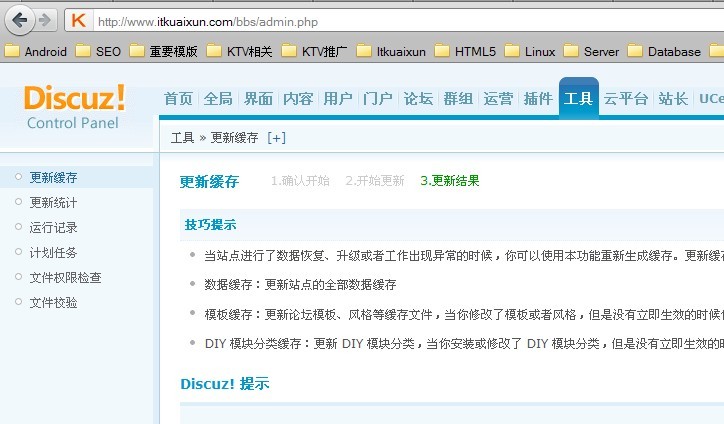Open the 全局 admin tab

(218, 98)
